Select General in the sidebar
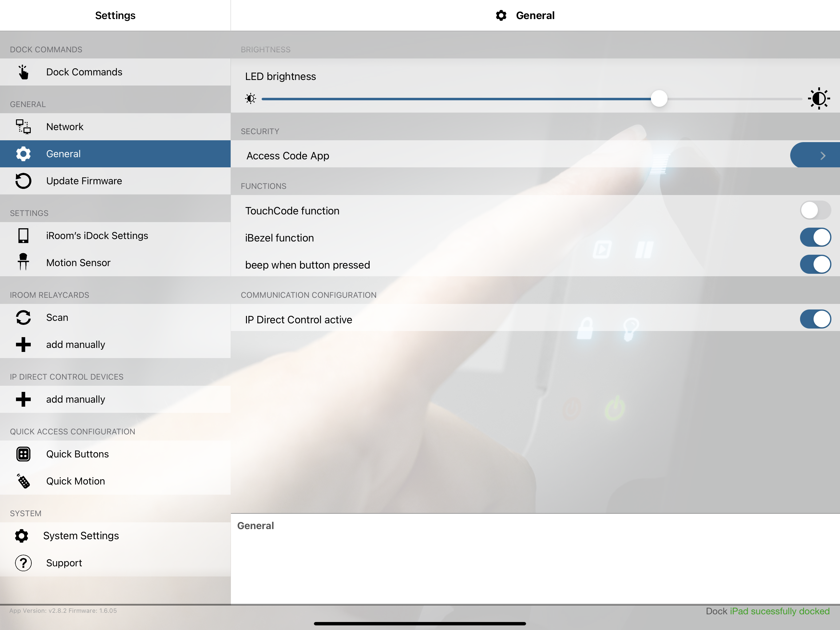Image resolution: width=840 pixels, height=630 pixels. tap(115, 154)
